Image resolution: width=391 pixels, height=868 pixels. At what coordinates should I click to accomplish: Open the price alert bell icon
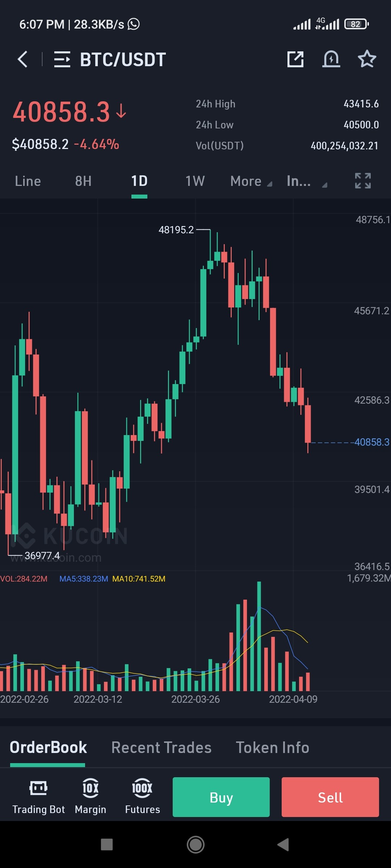coord(331,59)
